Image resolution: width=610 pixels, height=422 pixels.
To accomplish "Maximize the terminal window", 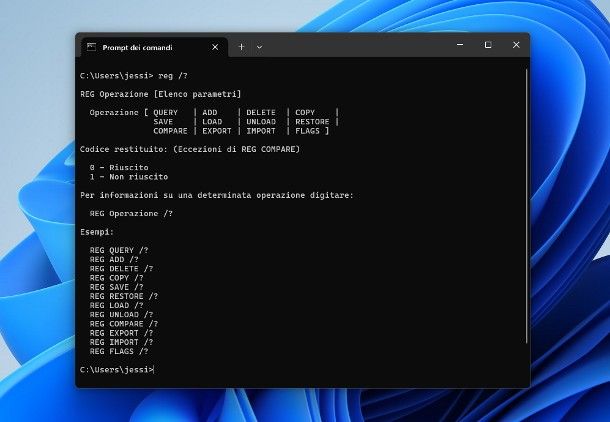I will pyautogui.click(x=487, y=45).
